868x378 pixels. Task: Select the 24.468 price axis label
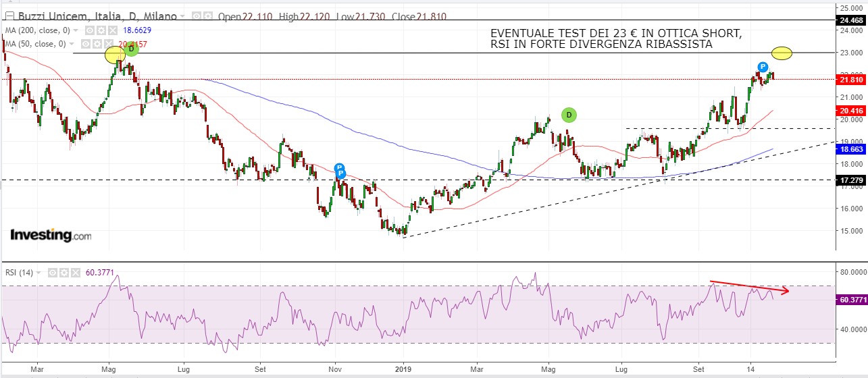click(x=851, y=21)
